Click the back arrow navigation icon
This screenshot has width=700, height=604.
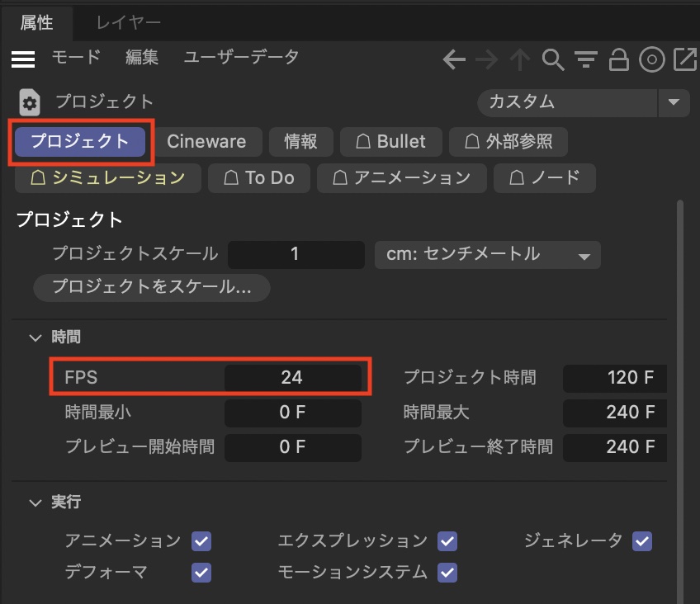tap(454, 59)
